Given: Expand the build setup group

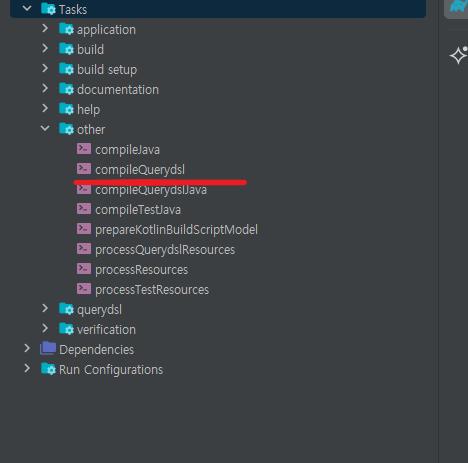Looking at the screenshot, I should pos(45,69).
